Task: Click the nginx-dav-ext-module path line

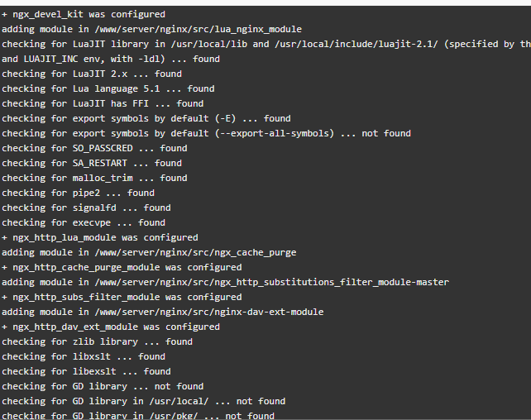Action: click(163, 312)
